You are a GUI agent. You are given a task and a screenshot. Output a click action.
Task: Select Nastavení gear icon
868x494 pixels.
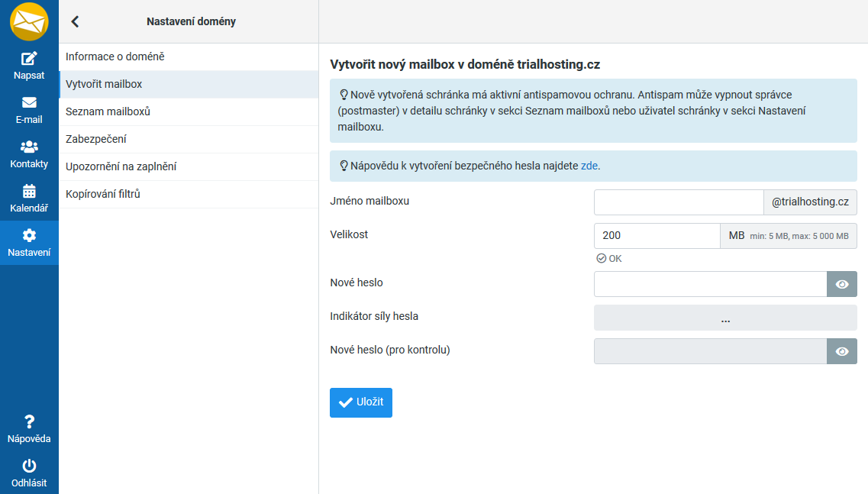tap(29, 235)
